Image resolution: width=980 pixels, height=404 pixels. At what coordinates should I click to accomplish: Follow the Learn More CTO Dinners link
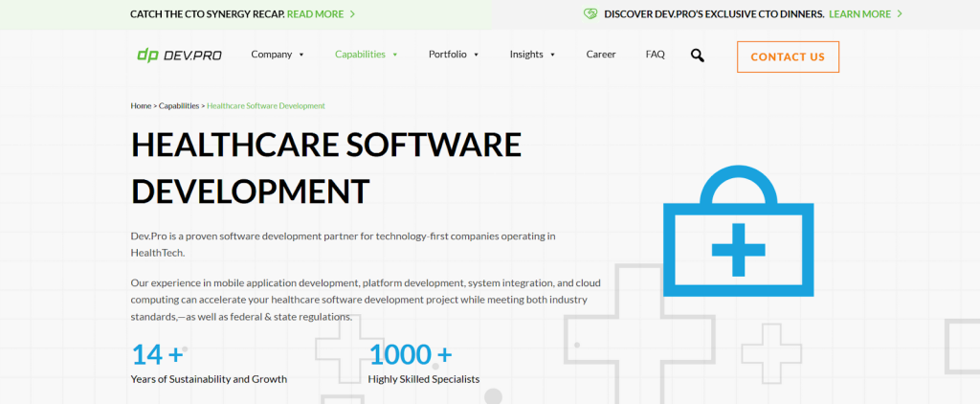pyautogui.click(x=859, y=14)
